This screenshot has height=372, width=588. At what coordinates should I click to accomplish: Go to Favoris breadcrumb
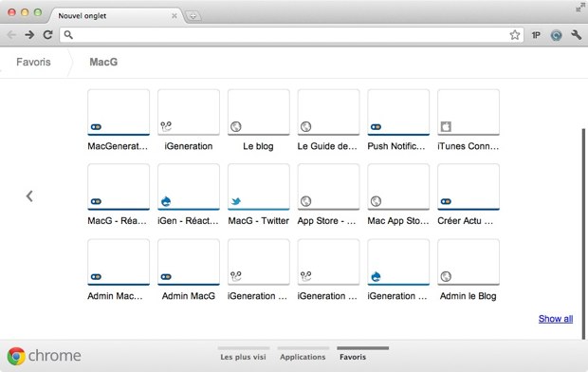(x=33, y=62)
